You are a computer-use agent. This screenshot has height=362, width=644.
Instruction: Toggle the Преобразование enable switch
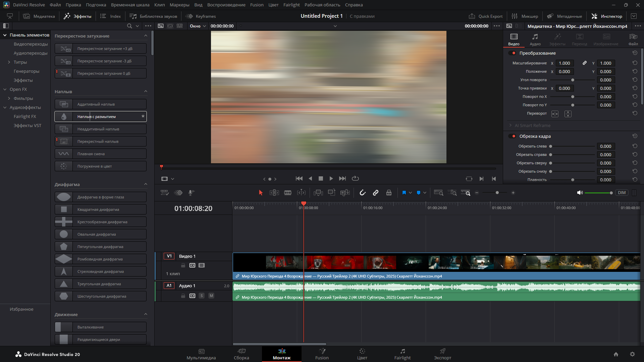513,53
